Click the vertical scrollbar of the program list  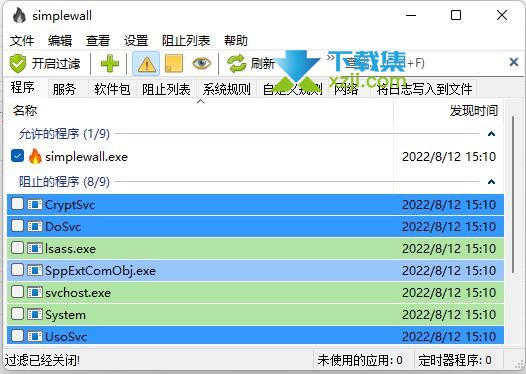(x=513, y=195)
